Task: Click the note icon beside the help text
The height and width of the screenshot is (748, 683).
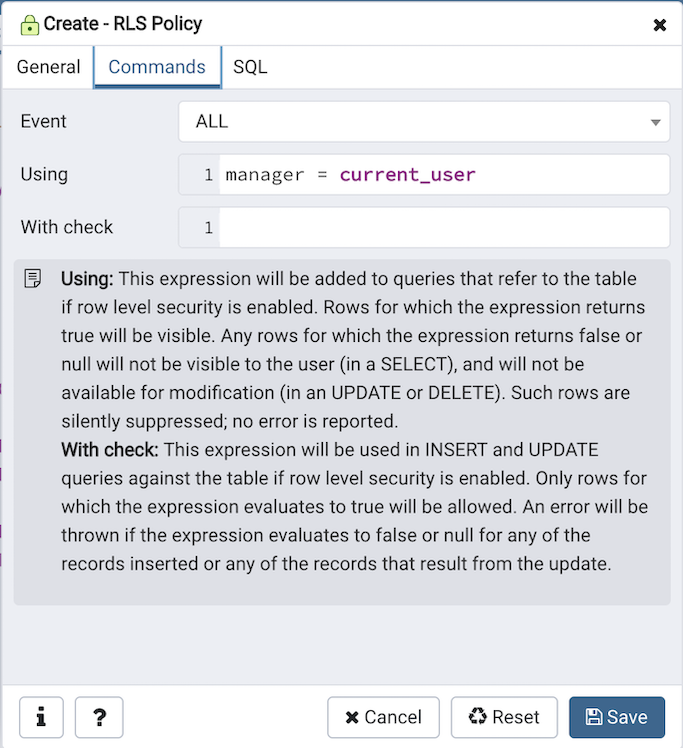Action: click(33, 278)
